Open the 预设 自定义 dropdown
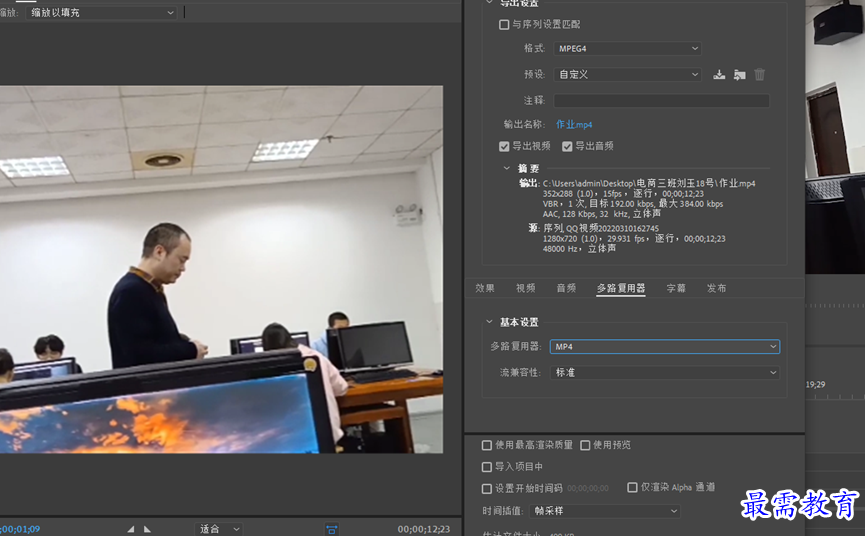Screen dimensions: 865x536 pyautogui.click(x=627, y=74)
